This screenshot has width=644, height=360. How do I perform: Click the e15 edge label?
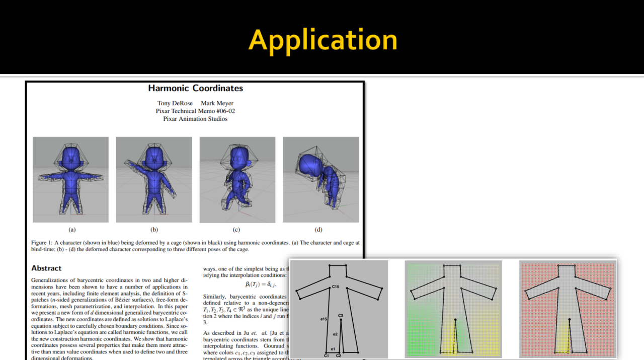pyautogui.click(x=324, y=319)
